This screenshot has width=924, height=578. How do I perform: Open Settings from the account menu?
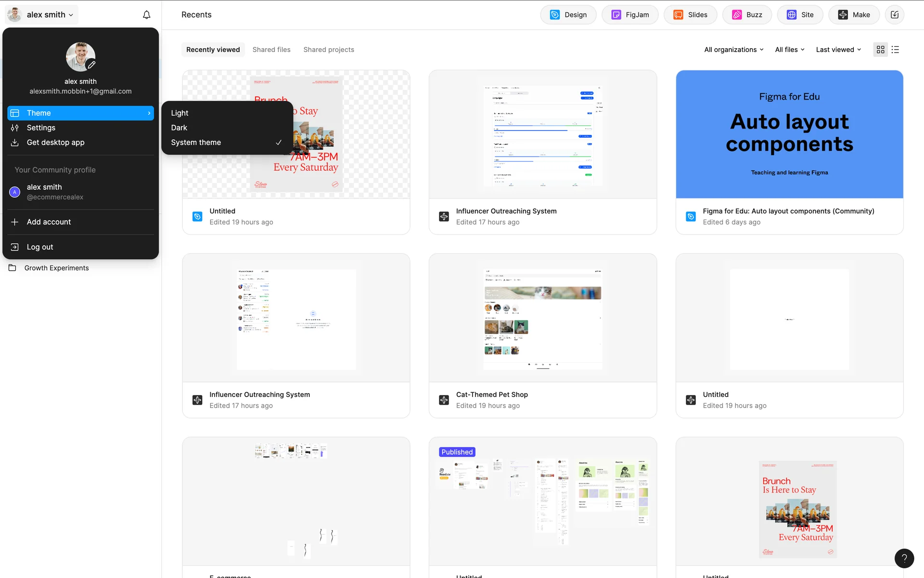pos(41,128)
